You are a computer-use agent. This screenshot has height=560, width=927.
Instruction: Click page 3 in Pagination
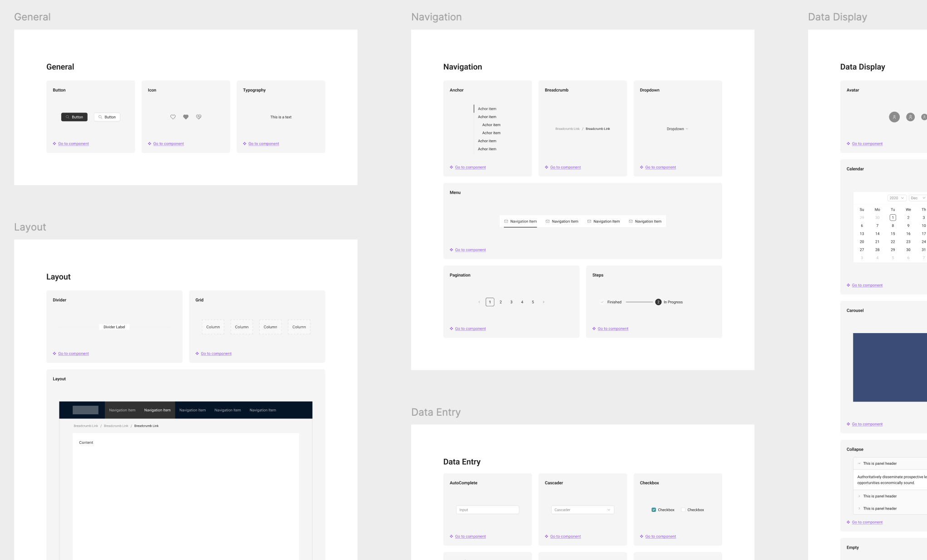[511, 302]
